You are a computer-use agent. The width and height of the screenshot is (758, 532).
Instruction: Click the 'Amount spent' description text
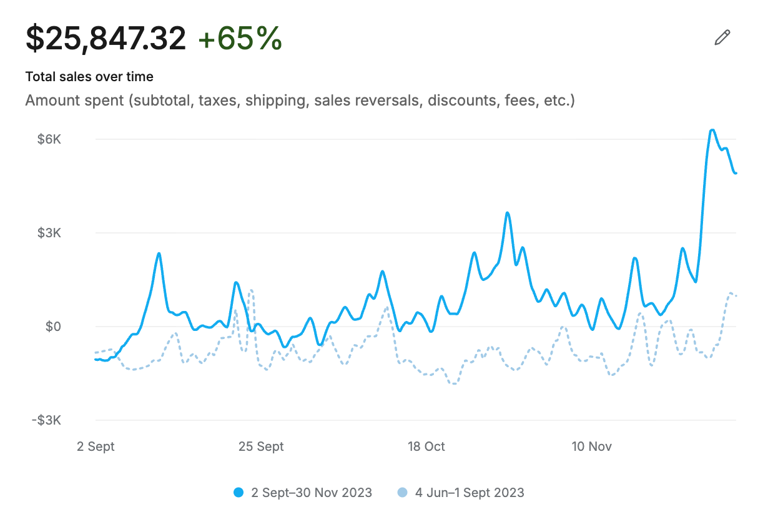300,101
